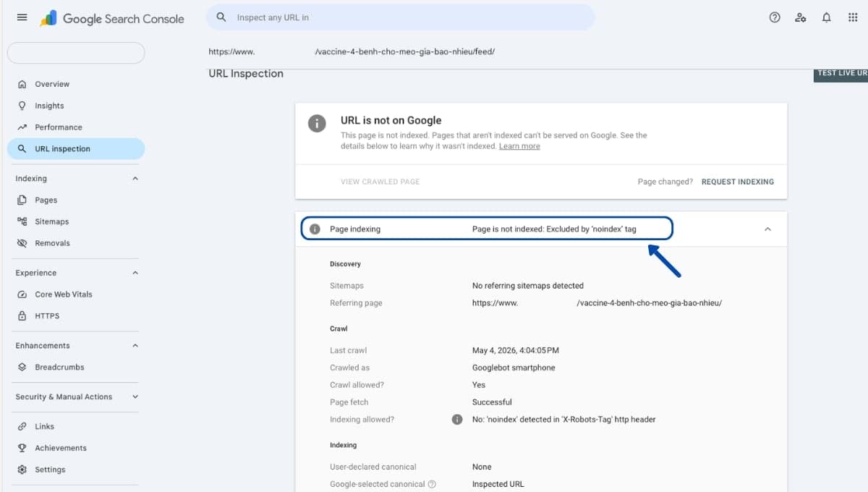Open the property selector box in sidebar

click(76, 53)
